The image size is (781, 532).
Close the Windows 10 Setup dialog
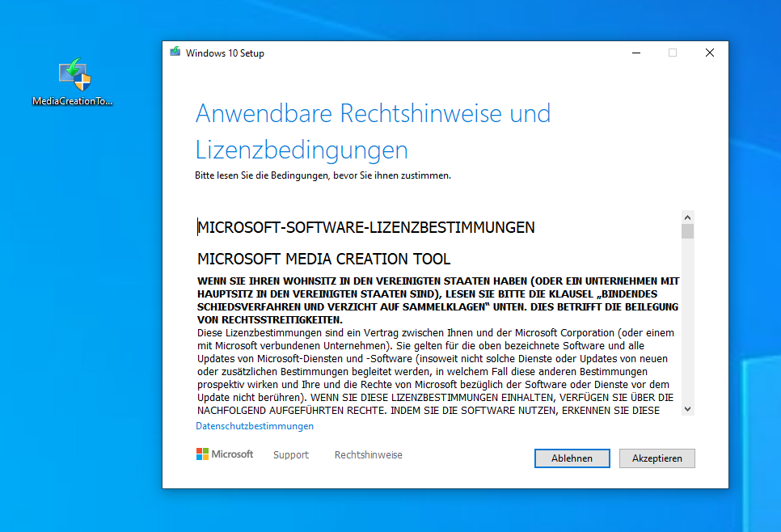[x=710, y=53]
